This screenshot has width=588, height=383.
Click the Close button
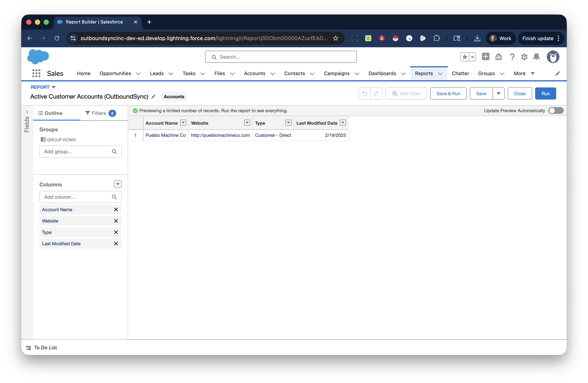pyautogui.click(x=520, y=93)
